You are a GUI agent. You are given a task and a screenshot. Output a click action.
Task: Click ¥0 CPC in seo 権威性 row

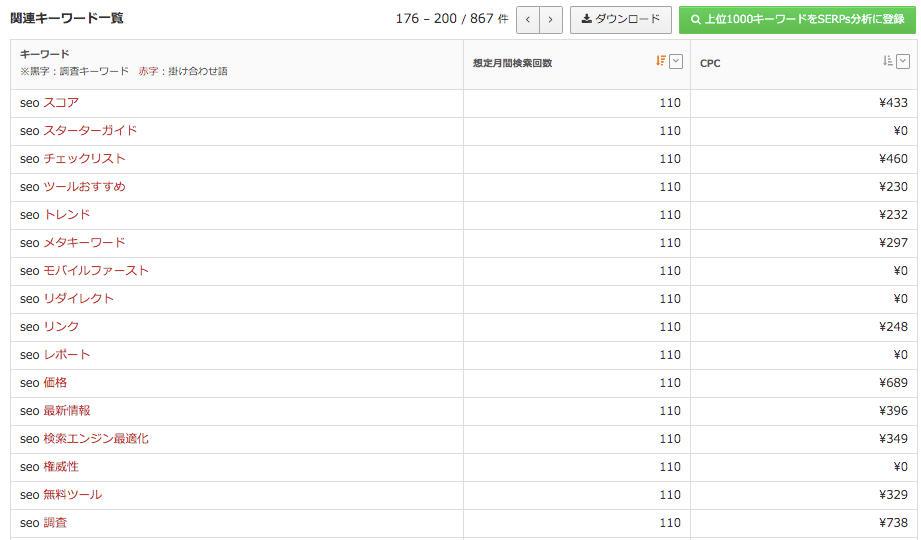(900, 467)
